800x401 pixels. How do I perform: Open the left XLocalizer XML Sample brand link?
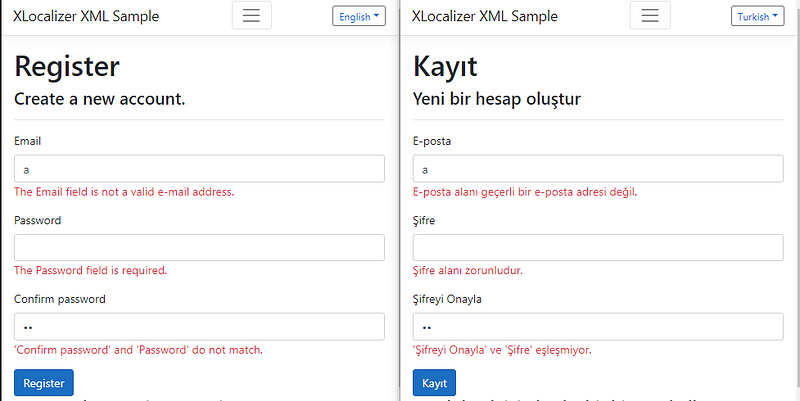click(87, 16)
